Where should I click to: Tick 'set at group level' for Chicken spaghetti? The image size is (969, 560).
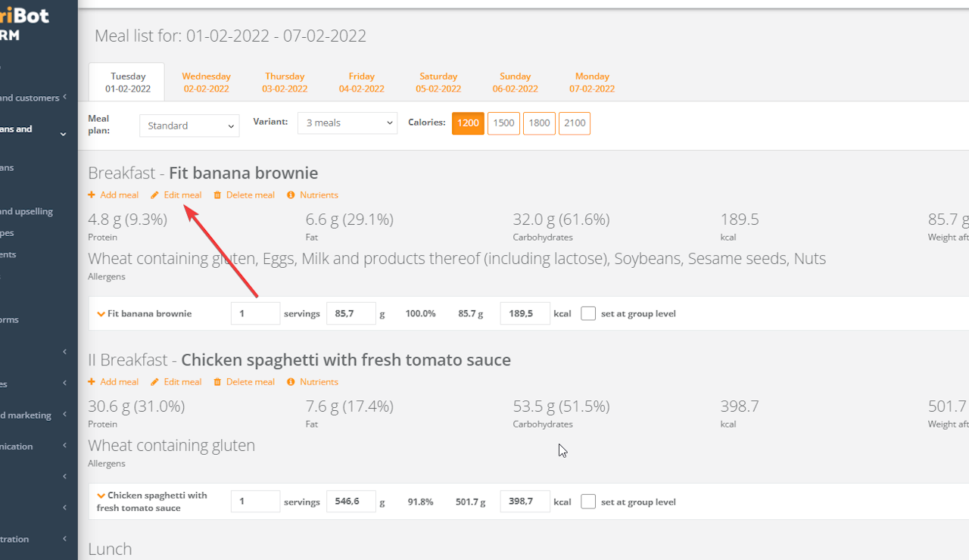pos(588,502)
